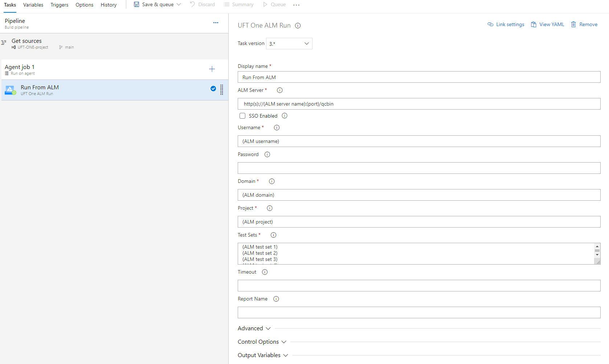Image resolution: width=609 pixels, height=364 pixels.
Task: Open the Task version dropdown
Action: point(289,44)
